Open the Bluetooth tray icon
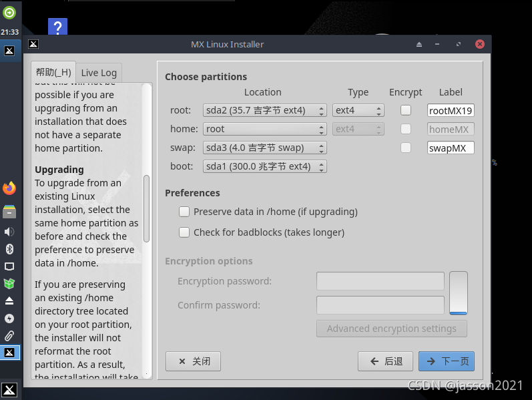The width and height of the screenshot is (532, 400). coord(9,249)
